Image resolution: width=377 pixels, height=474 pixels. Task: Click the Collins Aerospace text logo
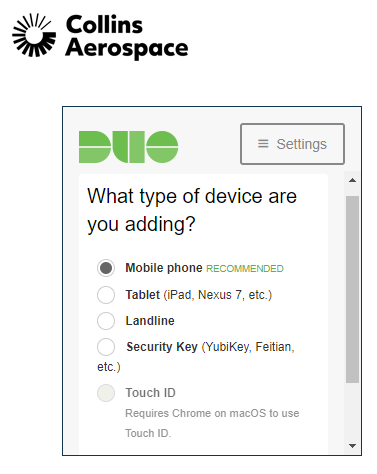(127, 36)
